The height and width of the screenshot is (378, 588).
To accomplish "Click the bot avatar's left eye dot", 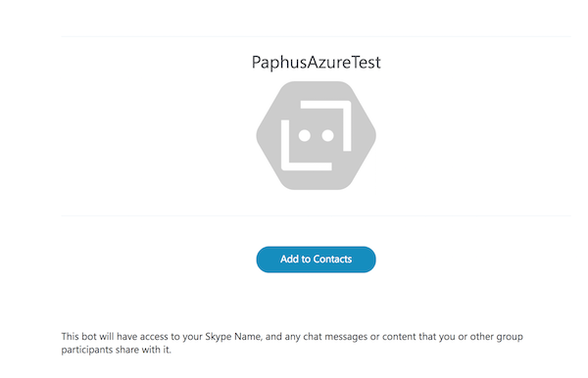I will click(x=304, y=135).
